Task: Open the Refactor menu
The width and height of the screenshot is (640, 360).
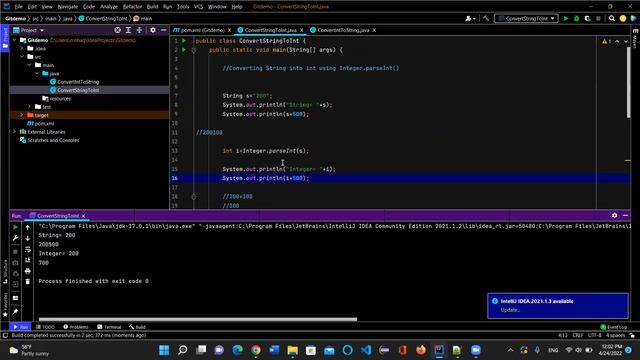Action: (x=132, y=7)
